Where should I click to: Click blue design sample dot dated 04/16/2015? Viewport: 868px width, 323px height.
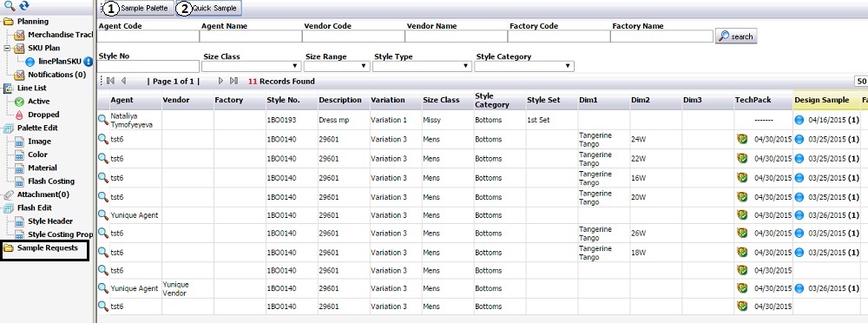pos(799,120)
